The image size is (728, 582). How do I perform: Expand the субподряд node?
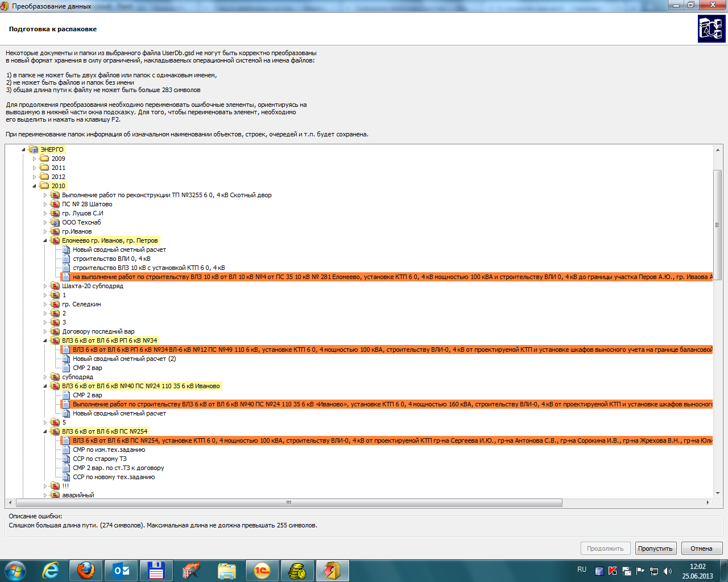pyautogui.click(x=45, y=377)
